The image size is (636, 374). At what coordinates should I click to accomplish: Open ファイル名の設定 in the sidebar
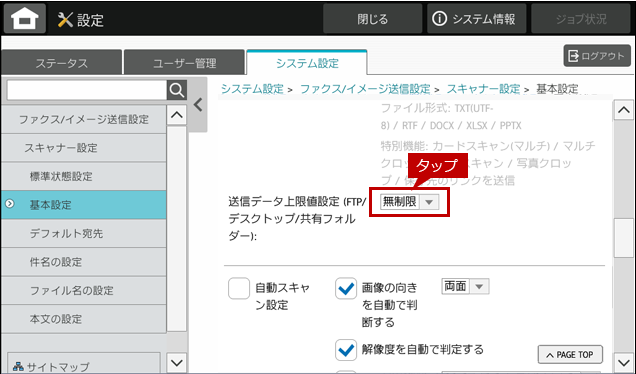[x=84, y=290]
